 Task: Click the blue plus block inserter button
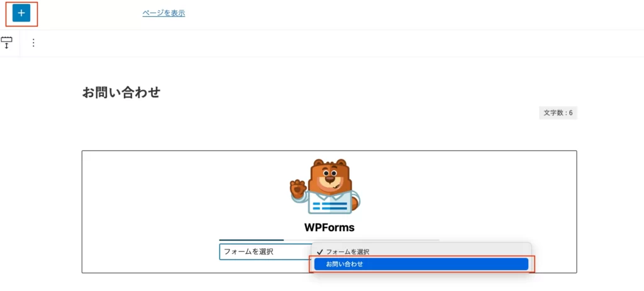[21, 14]
